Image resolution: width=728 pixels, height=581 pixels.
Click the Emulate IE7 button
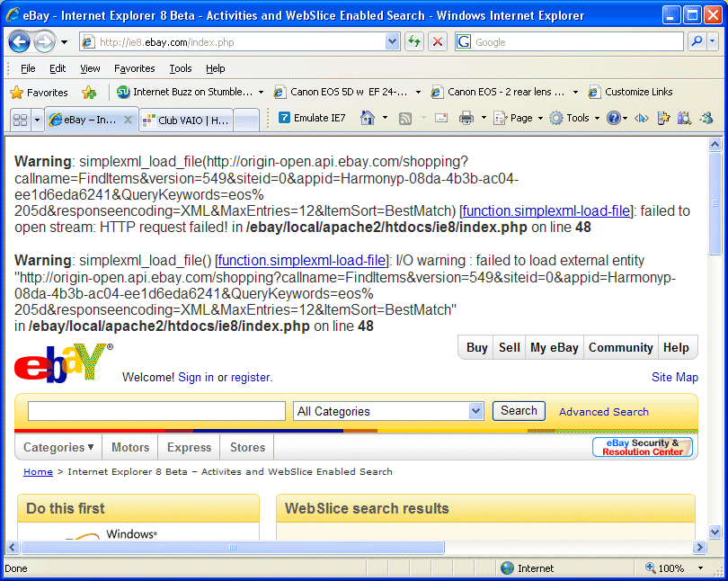pos(312,118)
